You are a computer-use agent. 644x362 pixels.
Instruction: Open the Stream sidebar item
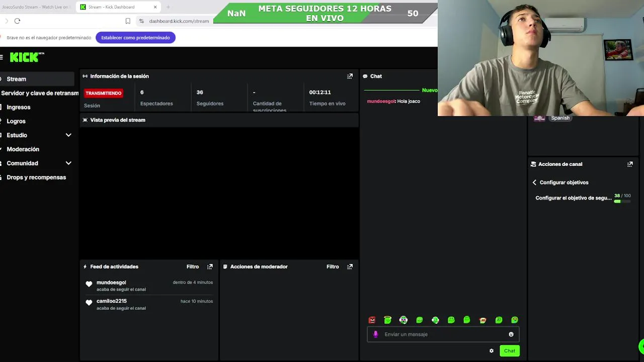click(37, 79)
